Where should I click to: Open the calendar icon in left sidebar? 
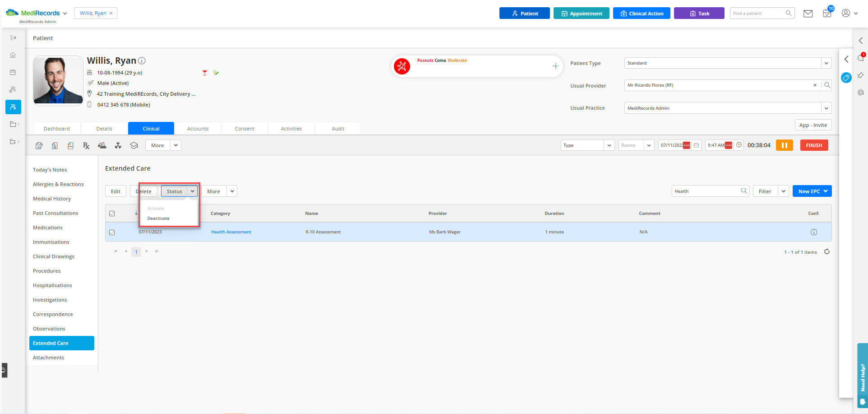[x=13, y=72]
